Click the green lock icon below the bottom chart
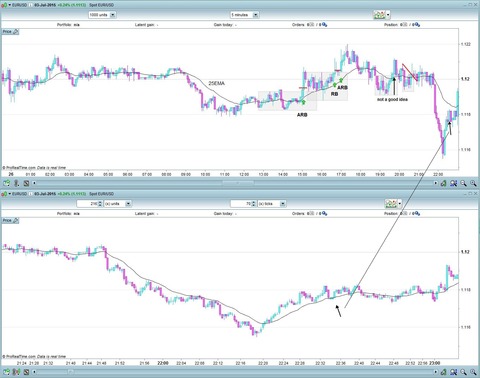Viewport: 480px width, 378px height. tap(444, 372)
